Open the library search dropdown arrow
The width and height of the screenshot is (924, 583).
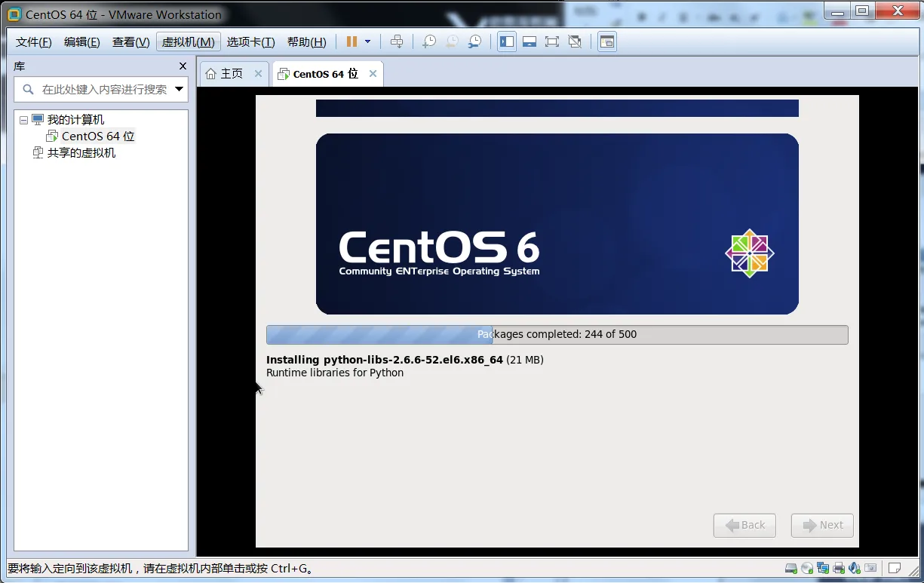tap(180, 90)
